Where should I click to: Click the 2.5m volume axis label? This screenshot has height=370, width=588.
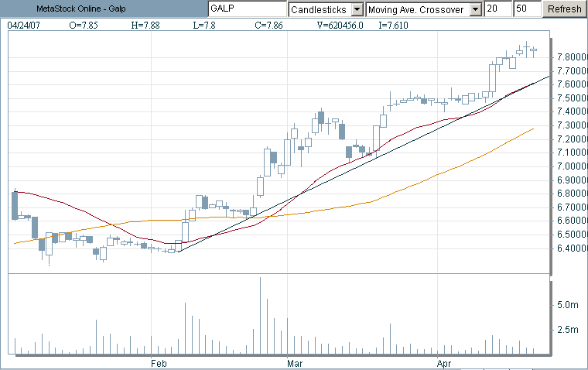pyautogui.click(x=568, y=330)
